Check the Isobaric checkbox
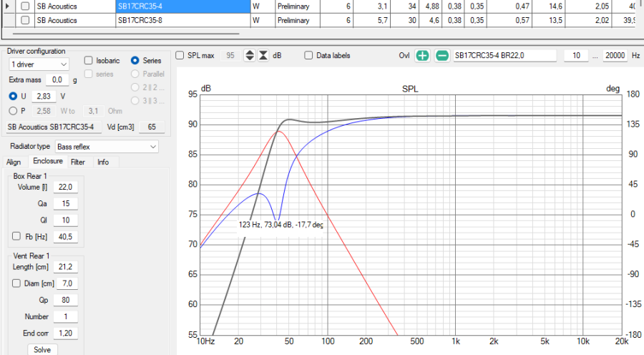644x355 pixels. (88, 60)
